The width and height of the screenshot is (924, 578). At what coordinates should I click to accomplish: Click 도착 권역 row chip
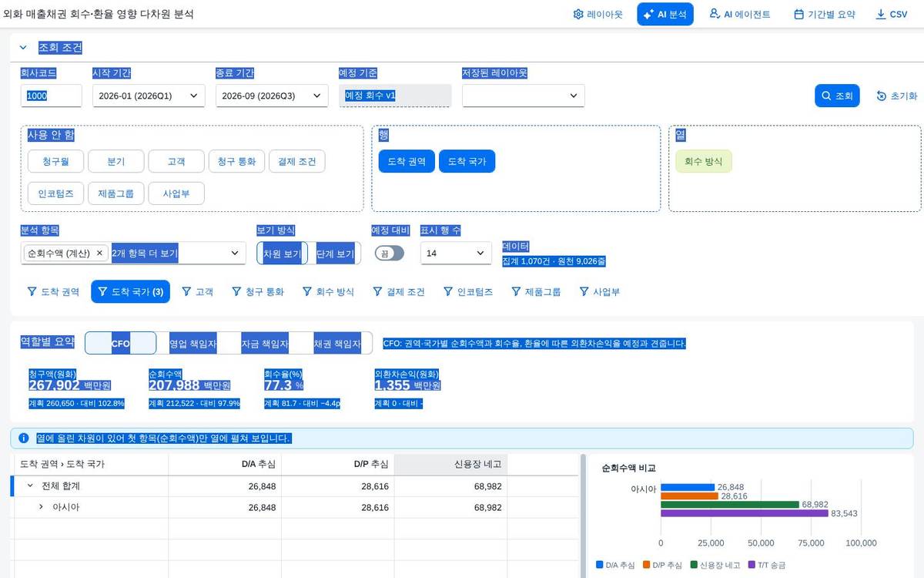click(x=407, y=161)
